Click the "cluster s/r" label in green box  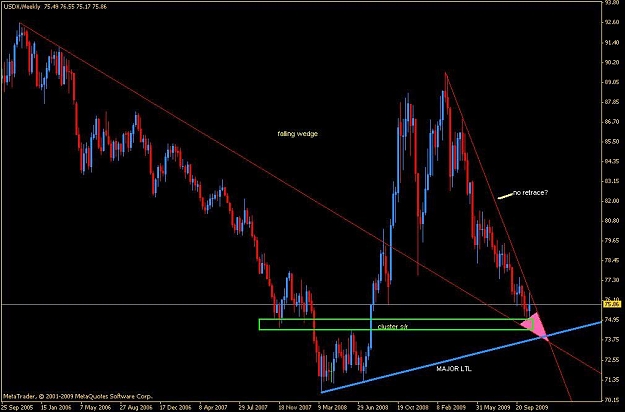coord(393,327)
